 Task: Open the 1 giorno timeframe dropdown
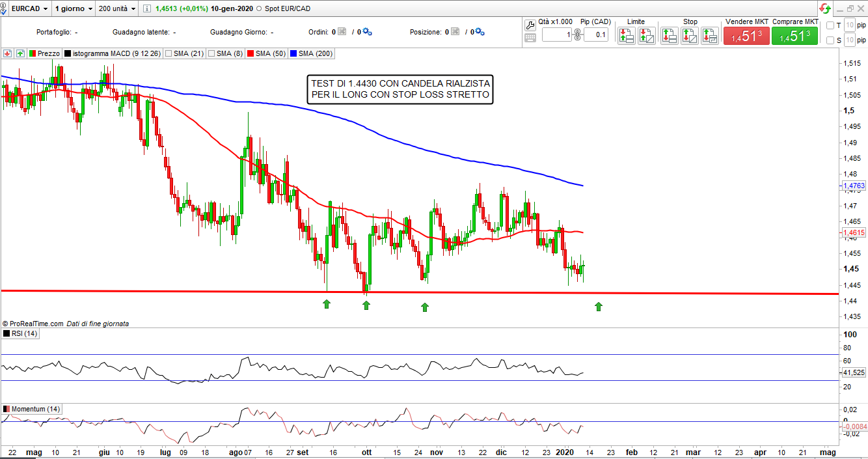[74, 9]
